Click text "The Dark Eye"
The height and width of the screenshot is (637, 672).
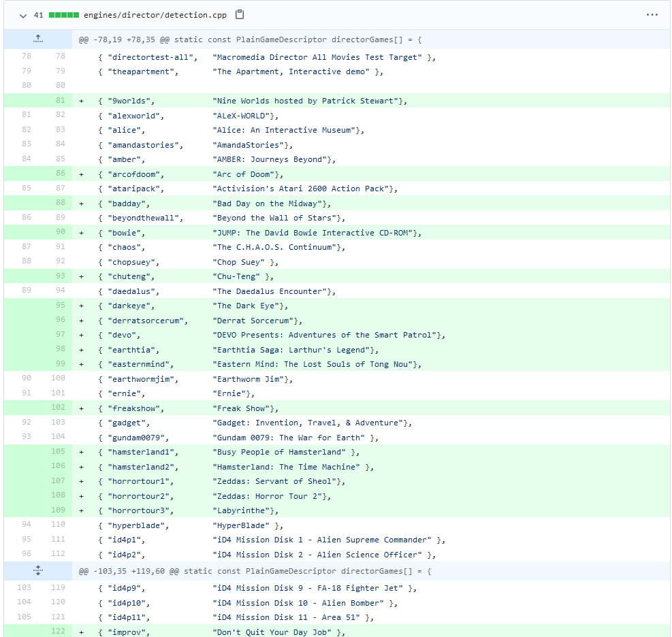pyautogui.click(x=246, y=306)
